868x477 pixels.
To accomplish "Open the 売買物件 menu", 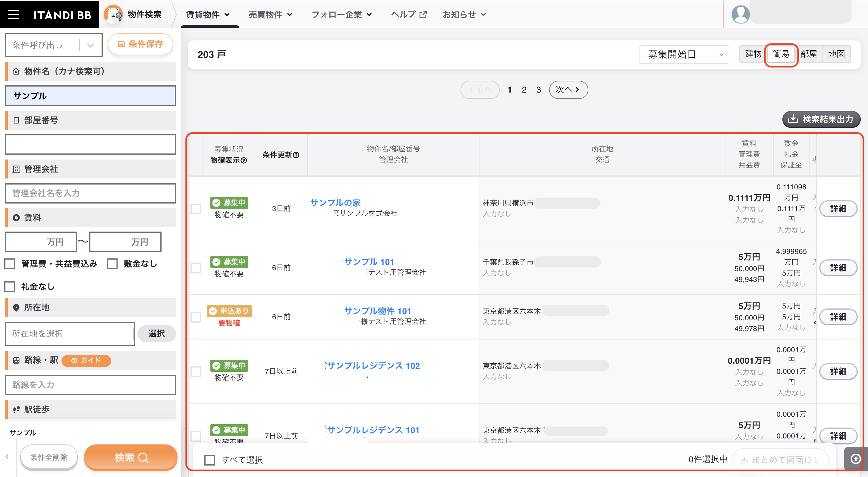I will (270, 14).
